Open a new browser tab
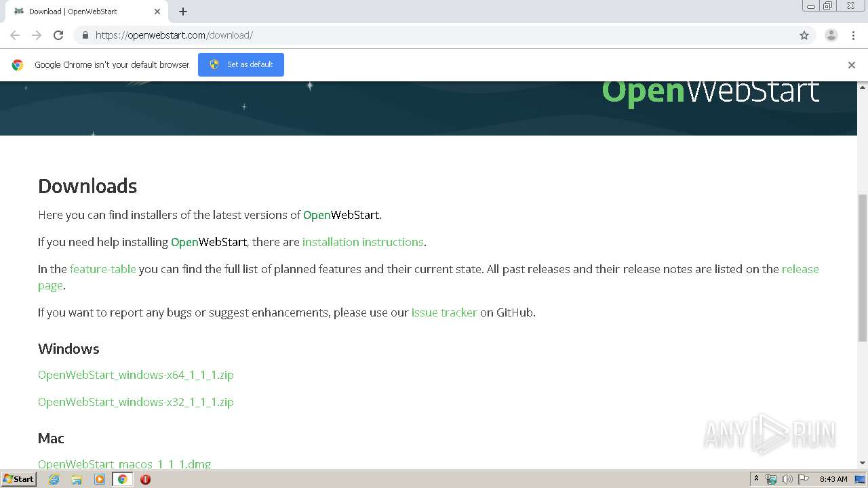This screenshot has height=488, width=868. 183,12
